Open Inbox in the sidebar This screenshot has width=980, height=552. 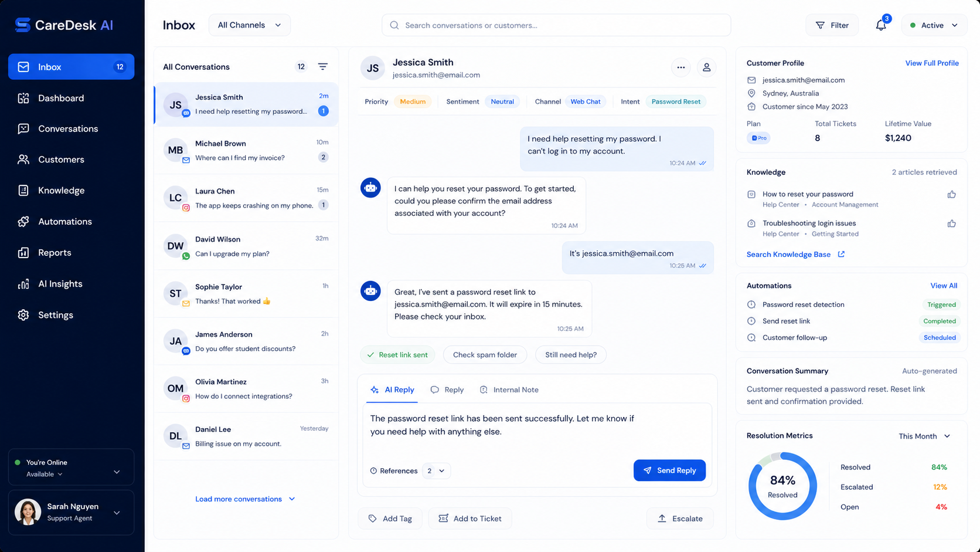[71, 67]
